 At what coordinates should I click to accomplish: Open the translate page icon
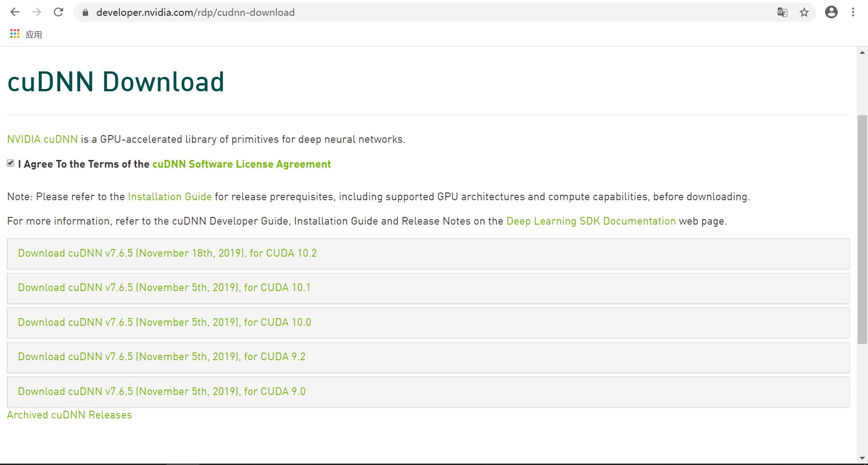pos(782,12)
